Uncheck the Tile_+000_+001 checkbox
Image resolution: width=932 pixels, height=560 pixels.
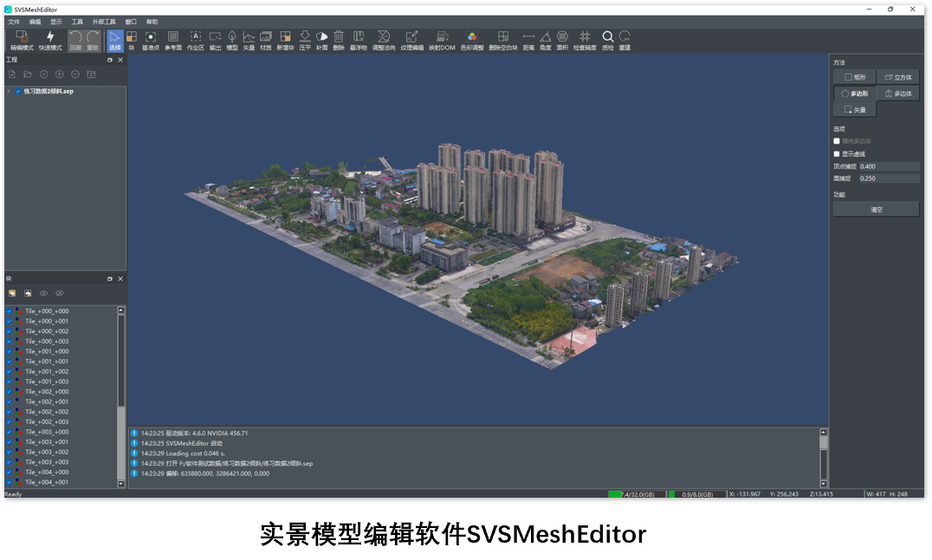pos(10,321)
